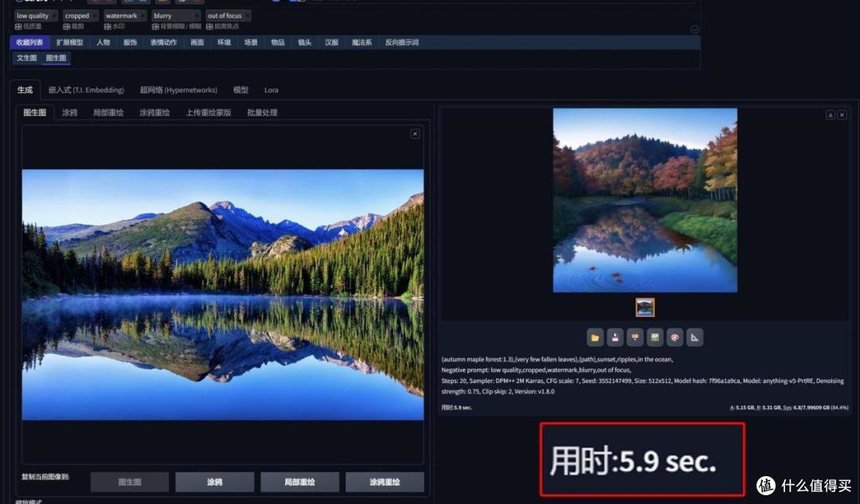
Task: Click download icon at output gallery corner
Action: click(831, 115)
